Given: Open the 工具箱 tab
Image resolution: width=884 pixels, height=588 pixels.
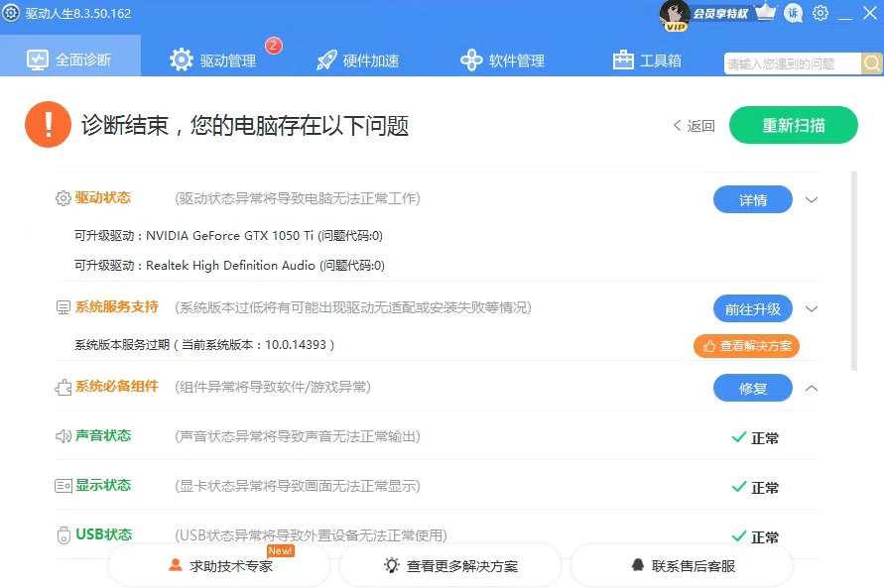Looking at the screenshot, I should click(647, 59).
